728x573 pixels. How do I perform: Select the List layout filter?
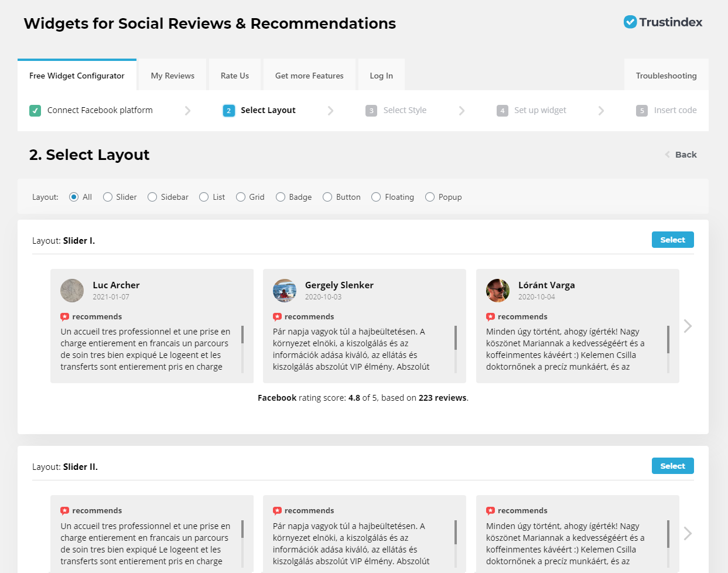[x=204, y=197]
